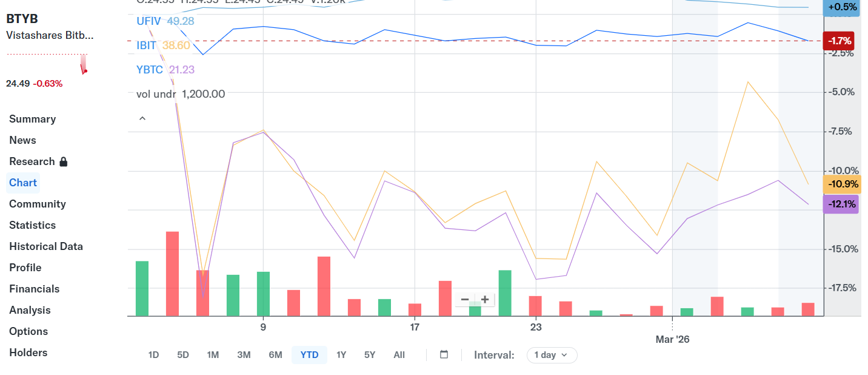The image size is (868, 375).
Task: Click the YBTC comparison legend
Action: (x=165, y=70)
